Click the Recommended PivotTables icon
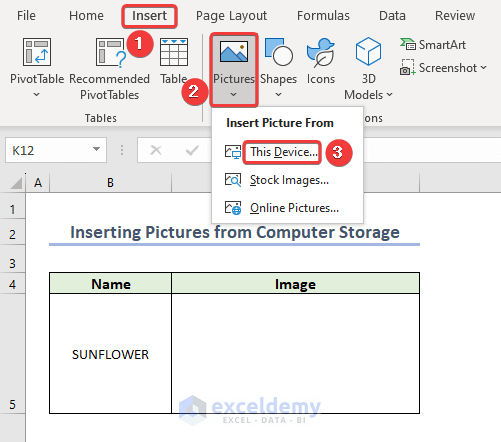This screenshot has width=501, height=442. click(x=110, y=52)
